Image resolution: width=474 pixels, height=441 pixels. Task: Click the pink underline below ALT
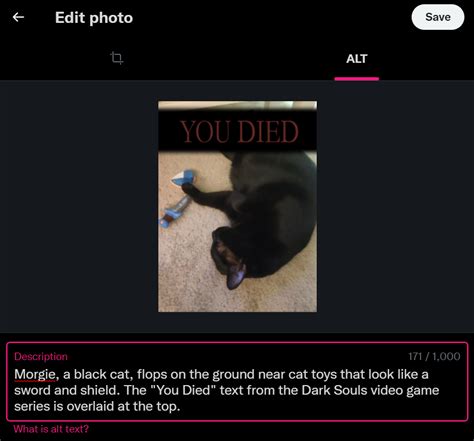tap(357, 79)
